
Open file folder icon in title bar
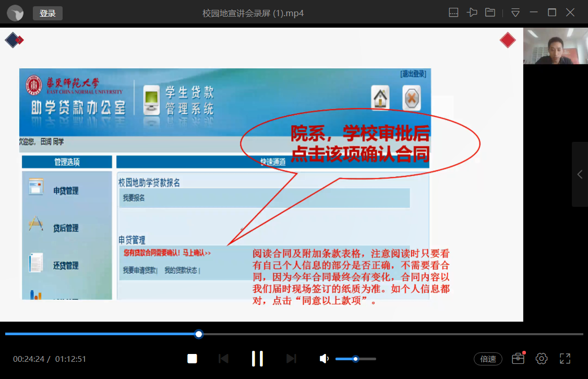tap(490, 13)
